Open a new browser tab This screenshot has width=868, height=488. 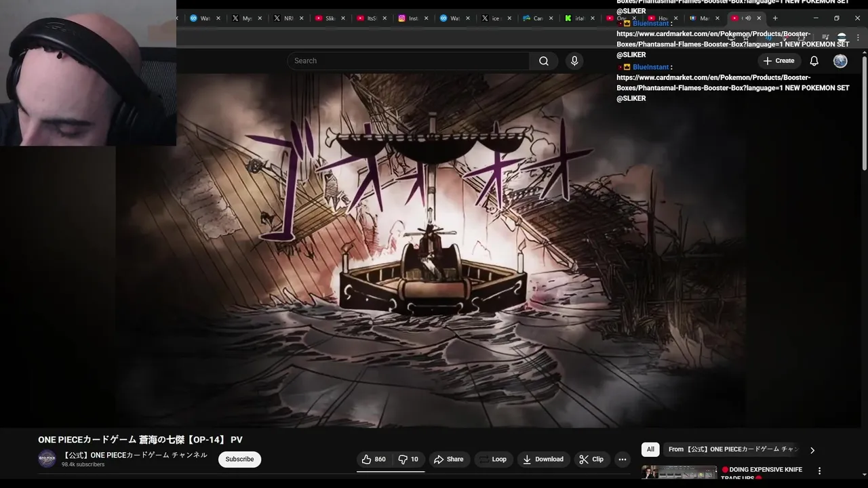pos(775,18)
